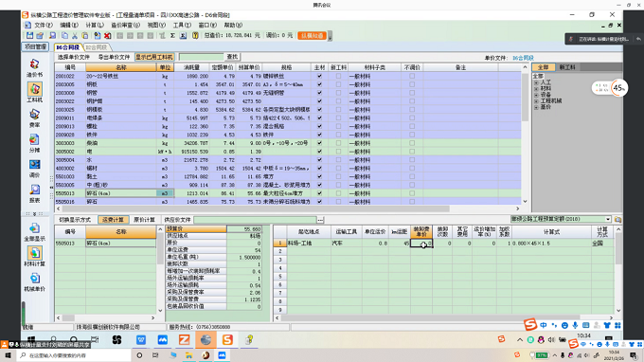
Task: Open the 编辑 menu
Action: [x=68, y=25]
